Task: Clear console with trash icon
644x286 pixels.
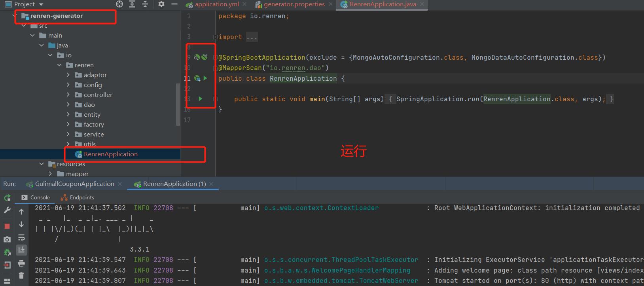Action: [x=21, y=276]
